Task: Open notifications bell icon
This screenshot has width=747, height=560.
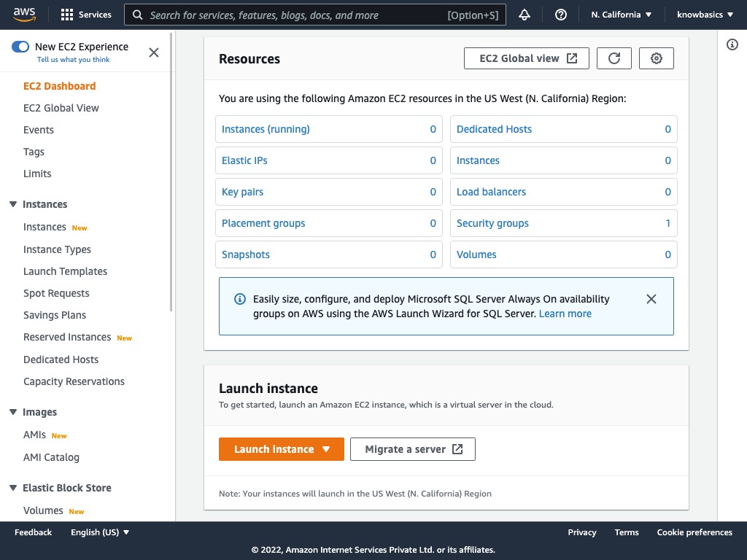Action: tap(525, 15)
